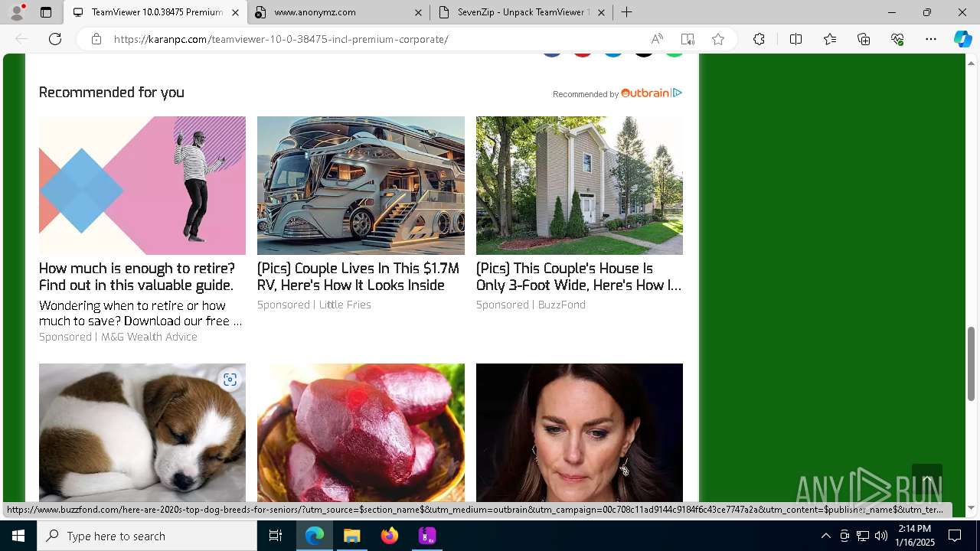The image size is (980, 551).
Task: Click the Outbrain AdChoices triangle icon
Action: coord(678,93)
